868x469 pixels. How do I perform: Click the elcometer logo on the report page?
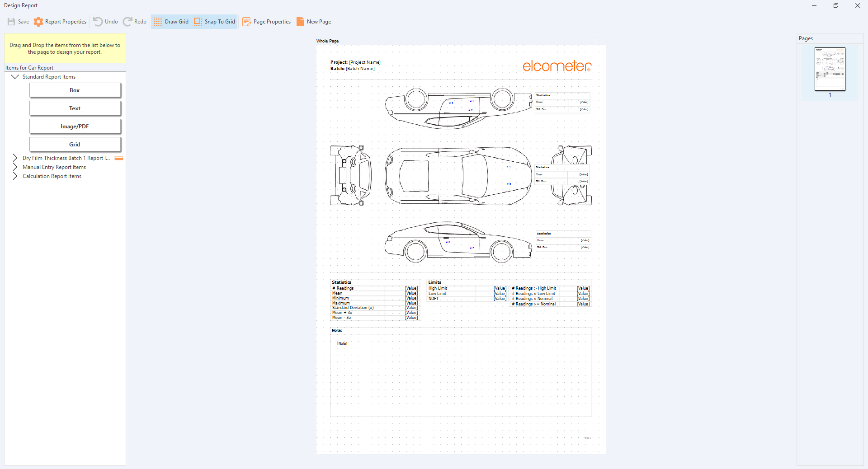557,66
